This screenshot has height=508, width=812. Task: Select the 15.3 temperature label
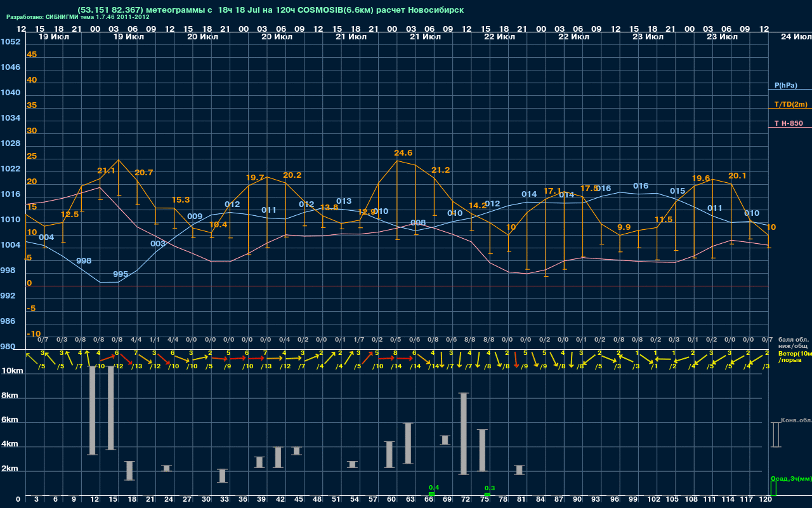click(x=181, y=200)
